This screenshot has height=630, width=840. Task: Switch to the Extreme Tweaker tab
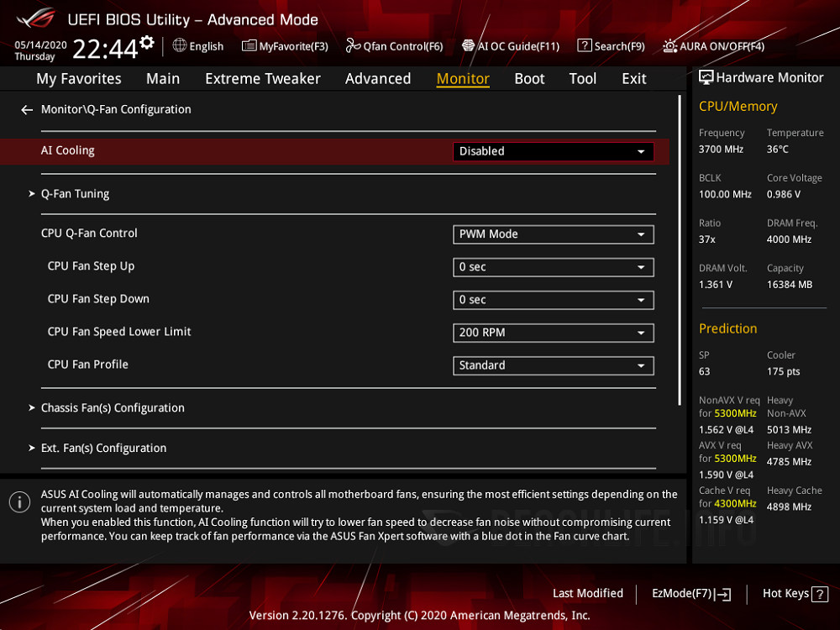[x=263, y=78]
